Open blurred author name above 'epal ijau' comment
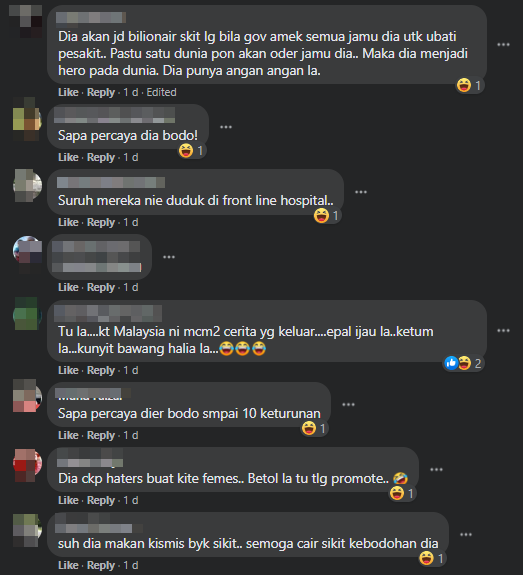 [x=108, y=313]
